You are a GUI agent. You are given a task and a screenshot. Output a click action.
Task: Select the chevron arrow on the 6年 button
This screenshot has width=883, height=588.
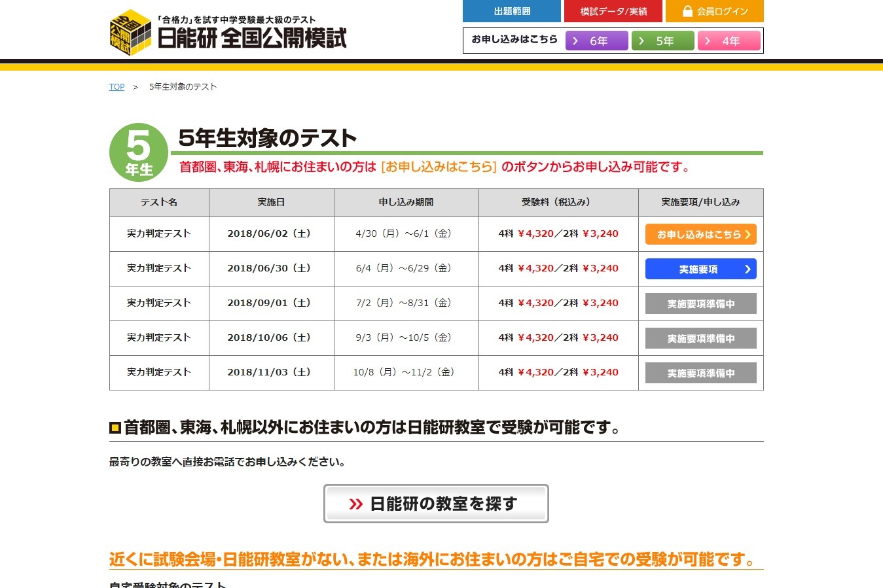point(575,40)
